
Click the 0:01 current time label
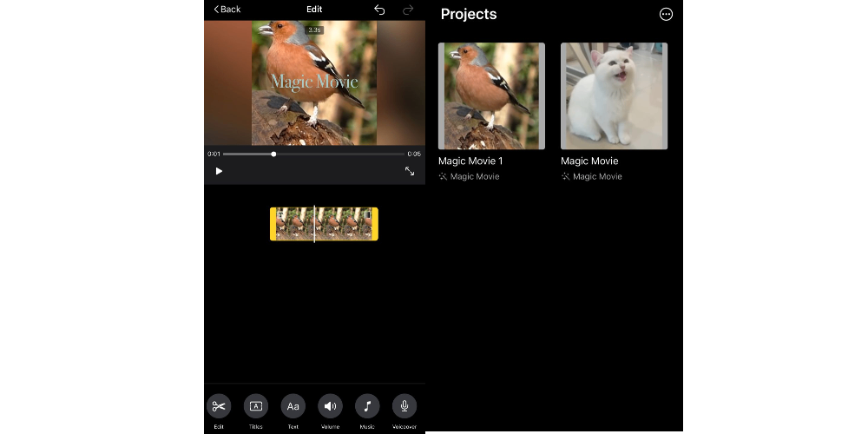(214, 154)
